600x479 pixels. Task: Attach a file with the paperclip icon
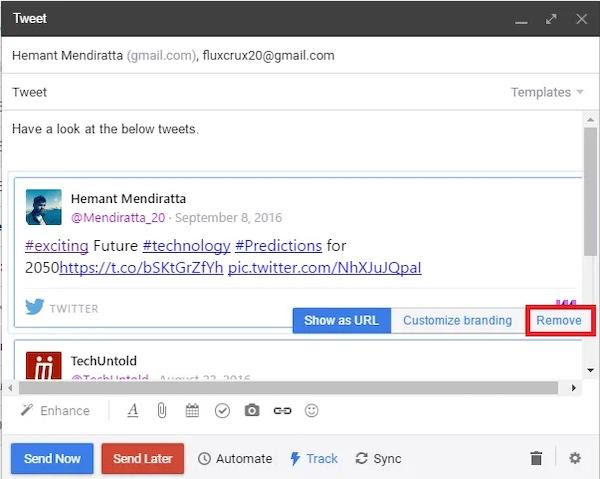(x=162, y=411)
